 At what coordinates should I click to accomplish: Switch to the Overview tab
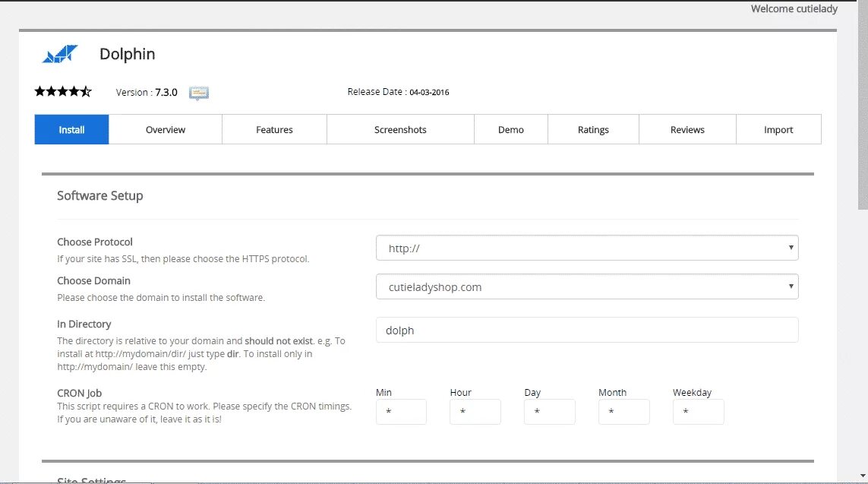click(x=166, y=130)
